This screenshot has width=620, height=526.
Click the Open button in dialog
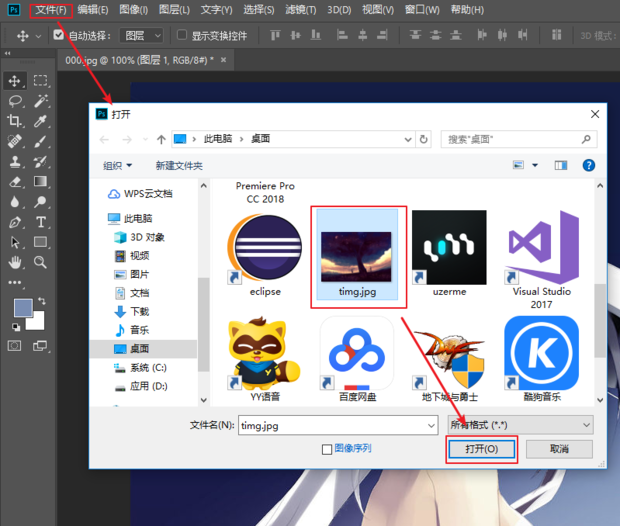(x=481, y=449)
